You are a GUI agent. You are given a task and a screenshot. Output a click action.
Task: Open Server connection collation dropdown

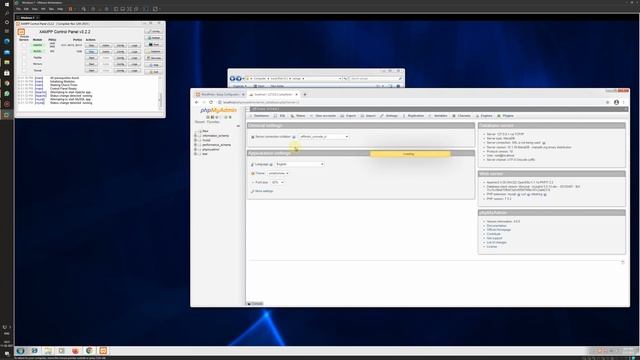(x=324, y=137)
